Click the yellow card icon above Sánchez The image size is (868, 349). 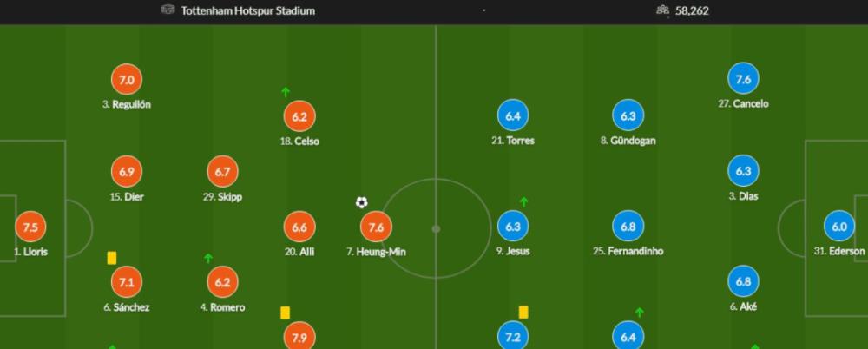pyautogui.click(x=112, y=258)
